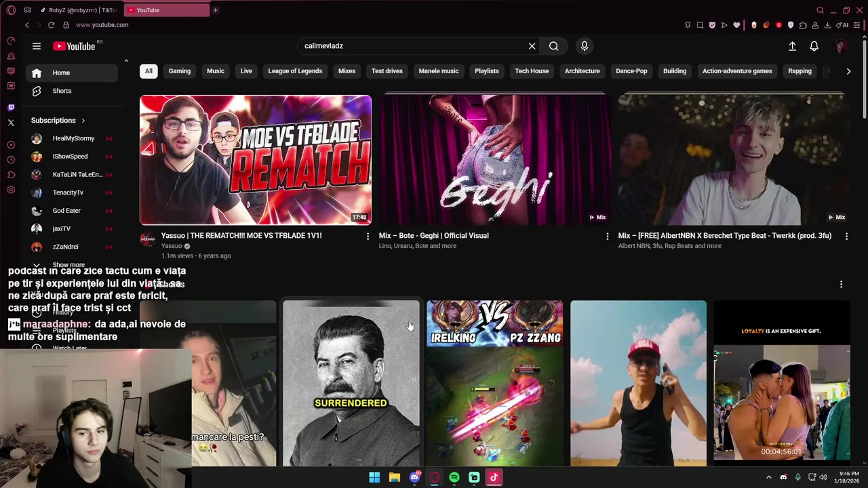Open Home in the YouTube sidebar
This screenshot has height=488, width=868.
click(x=72, y=73)
